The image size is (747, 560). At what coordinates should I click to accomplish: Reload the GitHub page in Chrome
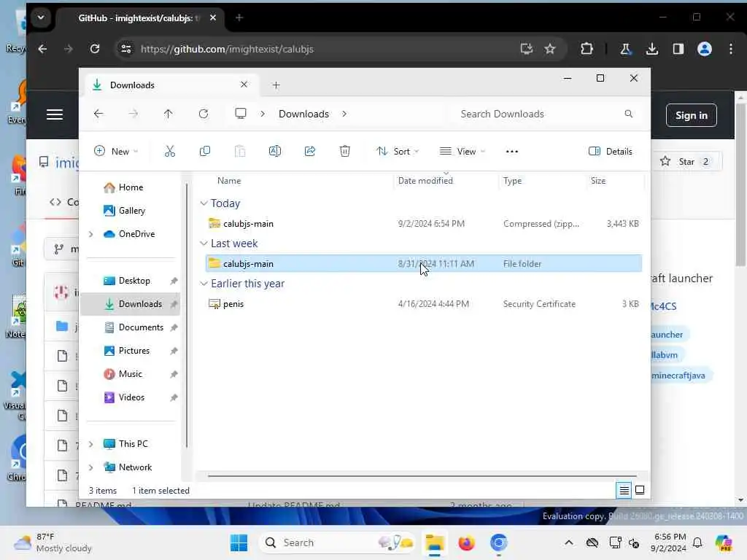click(x=95, y=49)
